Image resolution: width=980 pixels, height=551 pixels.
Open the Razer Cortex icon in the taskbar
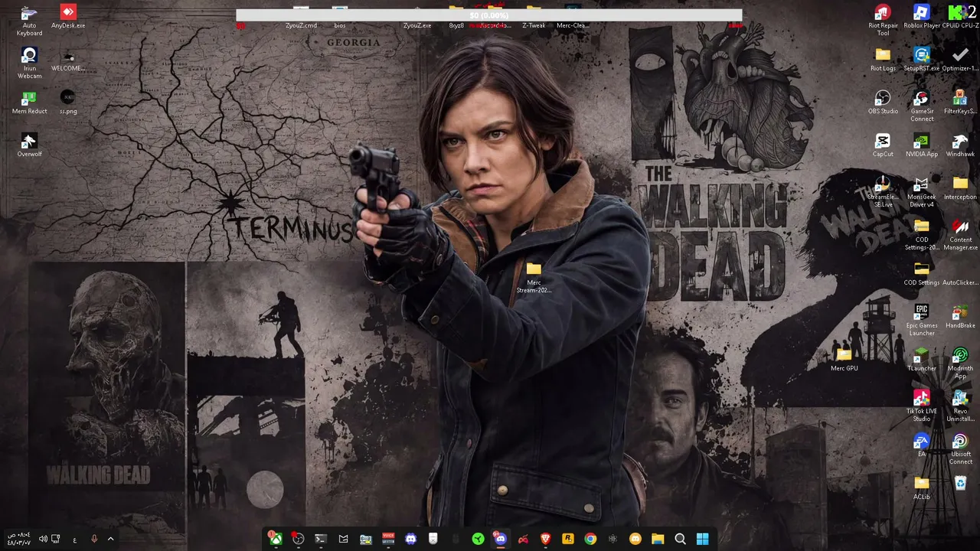(x=478, y=539)
